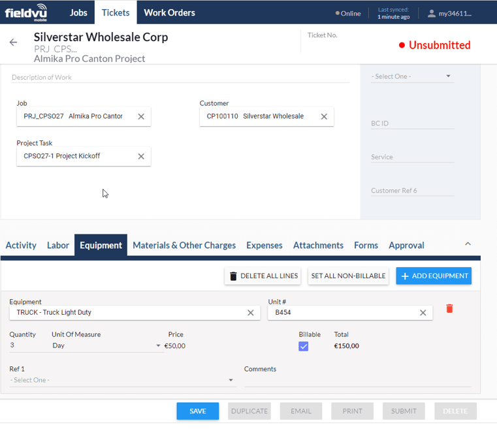This screenshot has width=497, height=448.
Task: Click the Customer field CP100110
Action: [266, 117]
